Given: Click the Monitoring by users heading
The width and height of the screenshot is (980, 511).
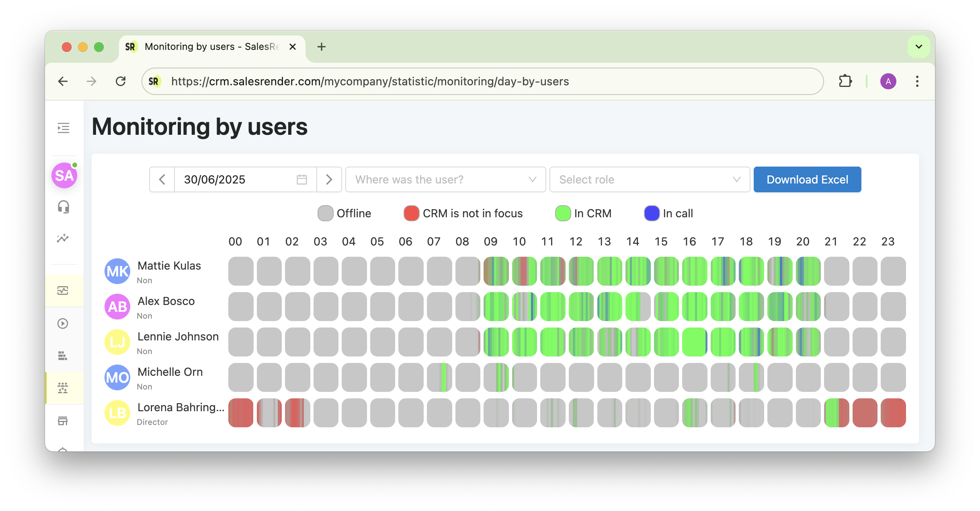Looking at the screenshot, I should click(200, 127).
